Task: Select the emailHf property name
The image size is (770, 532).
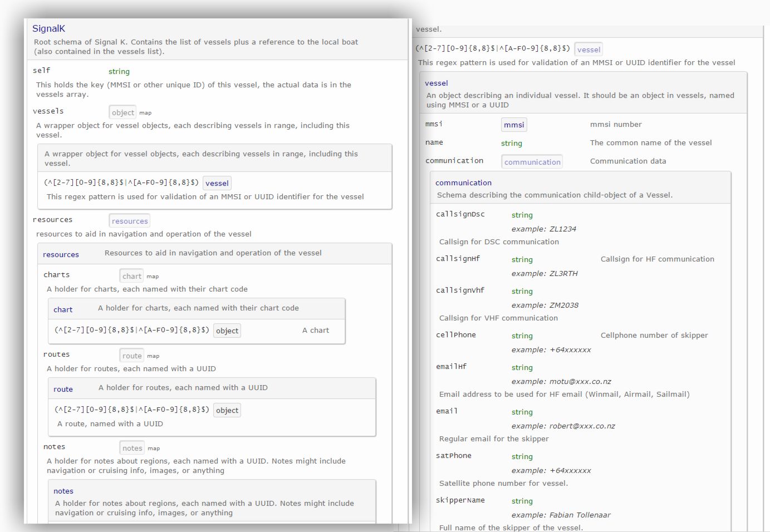Action: click(451, 366)
